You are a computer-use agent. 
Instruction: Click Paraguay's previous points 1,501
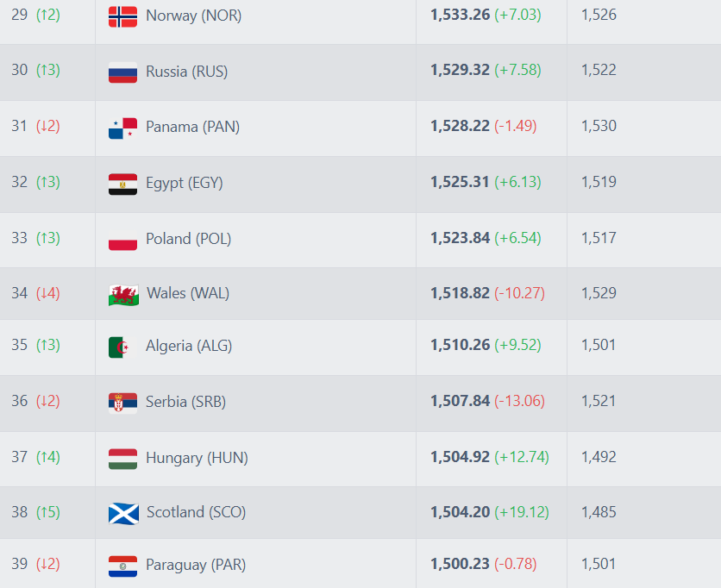click(x=599, y=564)
